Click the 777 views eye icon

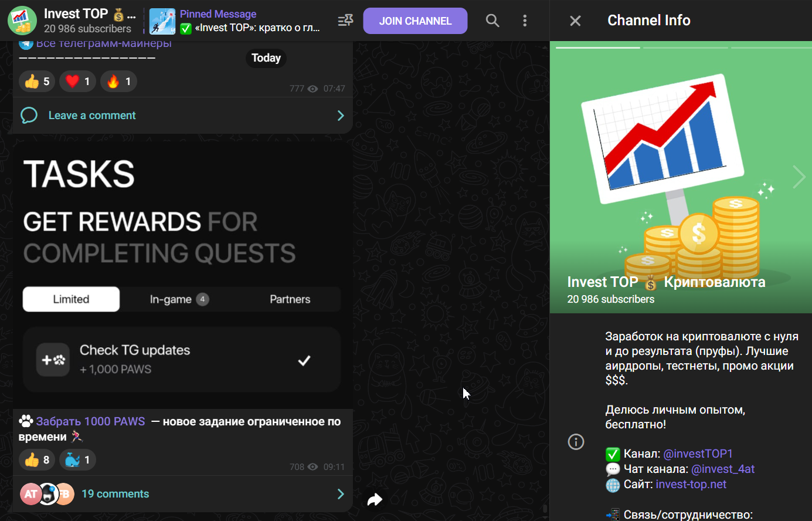[313, 89]
